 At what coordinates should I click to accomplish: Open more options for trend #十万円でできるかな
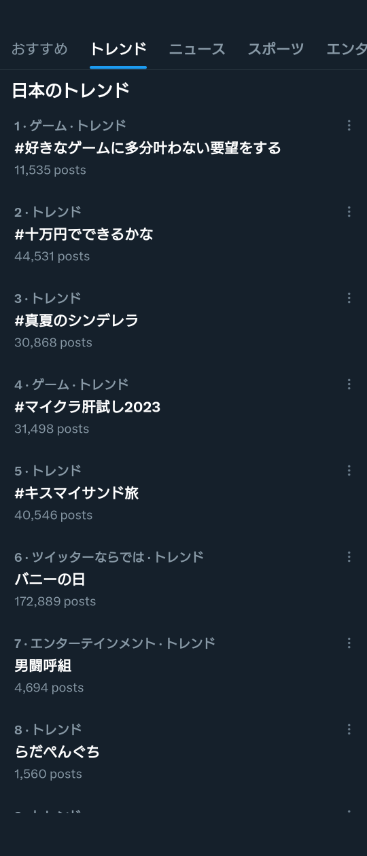point(349,212)
